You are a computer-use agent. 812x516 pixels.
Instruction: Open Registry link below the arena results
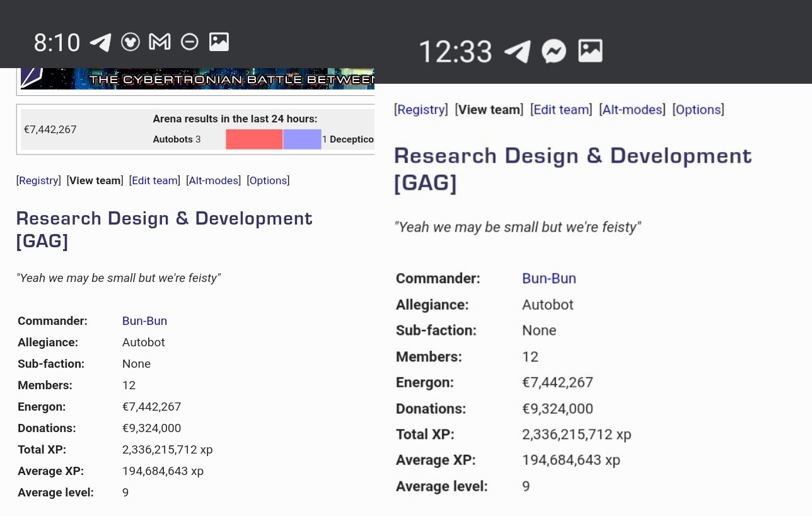pyautogui.click(x=38, y=180)
